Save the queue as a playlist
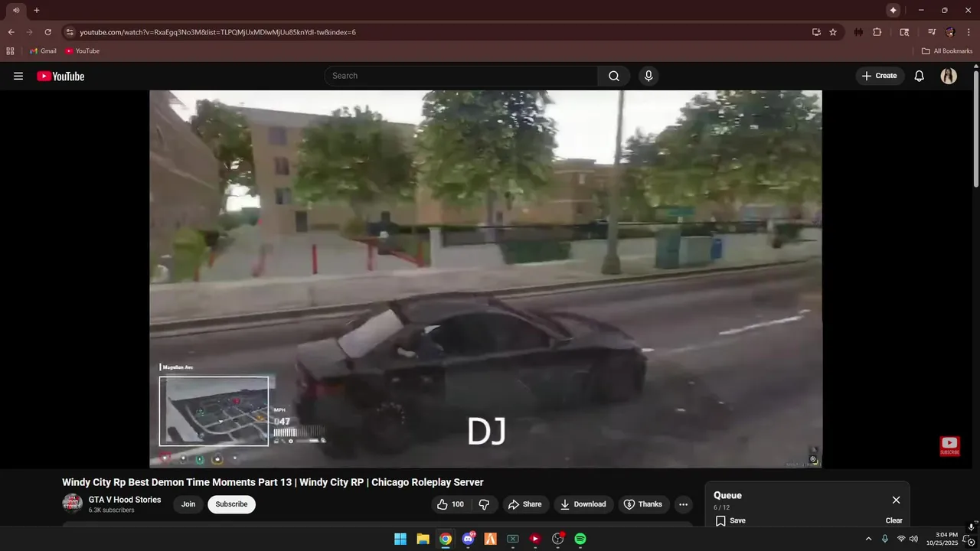The width and height of the screenshot is (980, 551). click(730, 520)
